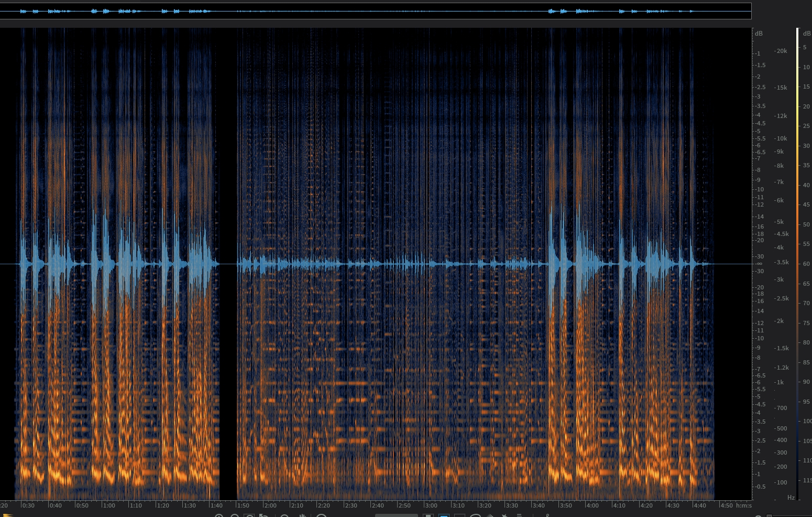Screen dimensions: 812x517
Task: Select the 1.2k frequency scale label
Action: click(x=783, y=368)
